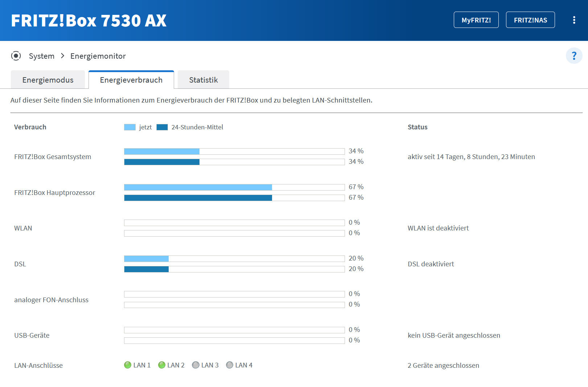
Task: Click the Gesamtsystem 'jetzt' light blue bar
Action: 162,151
